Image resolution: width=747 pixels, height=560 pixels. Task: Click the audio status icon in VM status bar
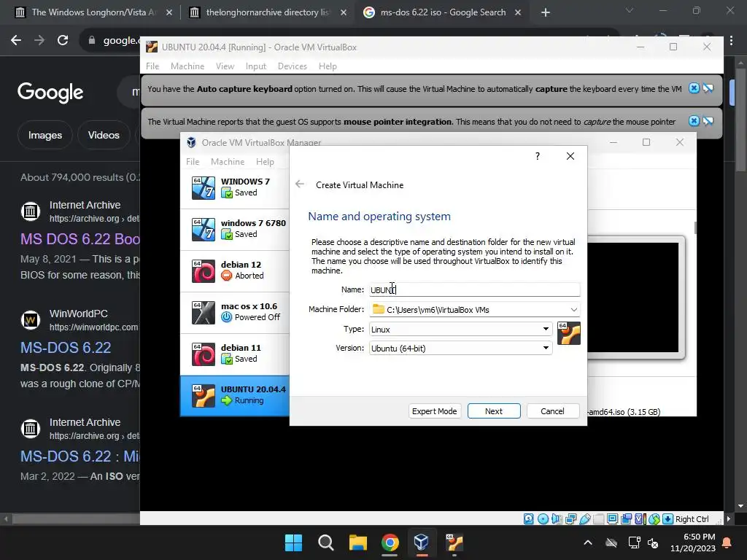[557, 518]
